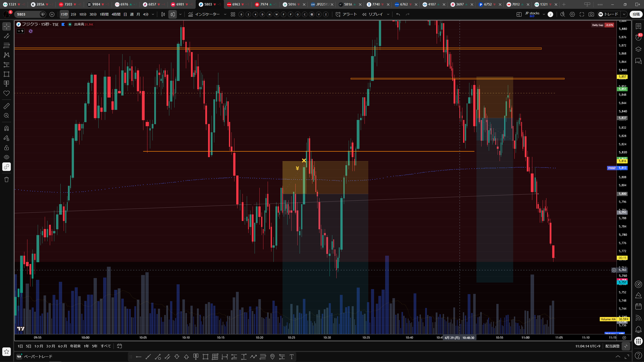
Task: Click the yellow 5,857 price label
Action: 622,77
